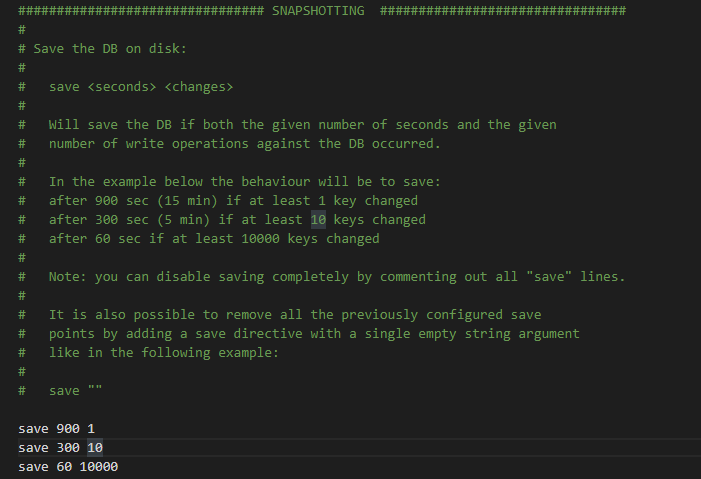The width and height of the screenshot is (701, 479).
Task: Click the word 'behaviour' in the comment
Action: [x=276, y=182]
